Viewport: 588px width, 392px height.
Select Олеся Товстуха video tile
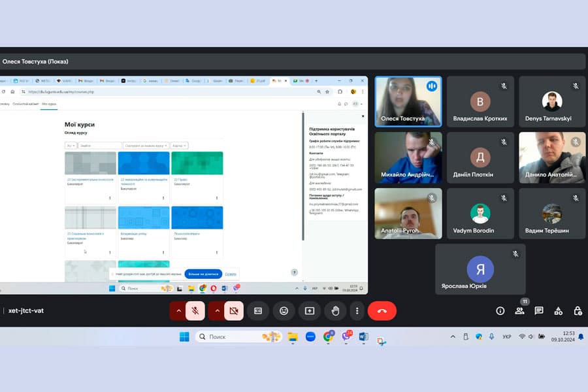[x=408, y=101]
